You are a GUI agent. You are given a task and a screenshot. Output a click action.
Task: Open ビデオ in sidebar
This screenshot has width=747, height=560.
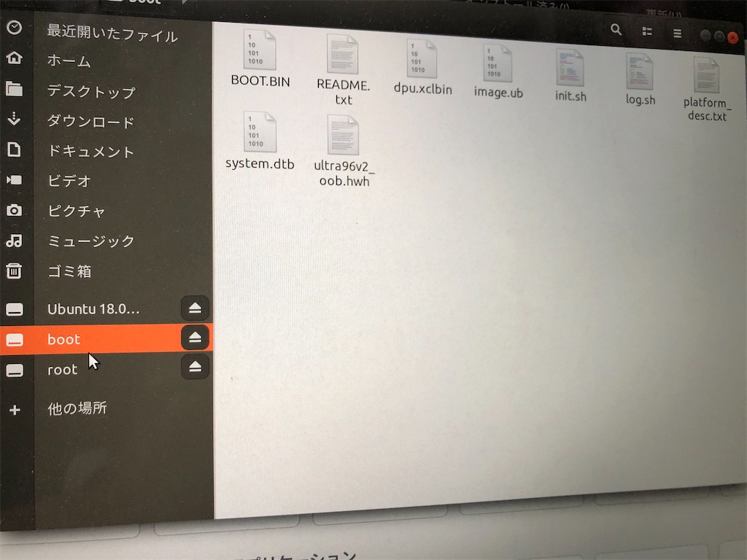coord(69,181)
